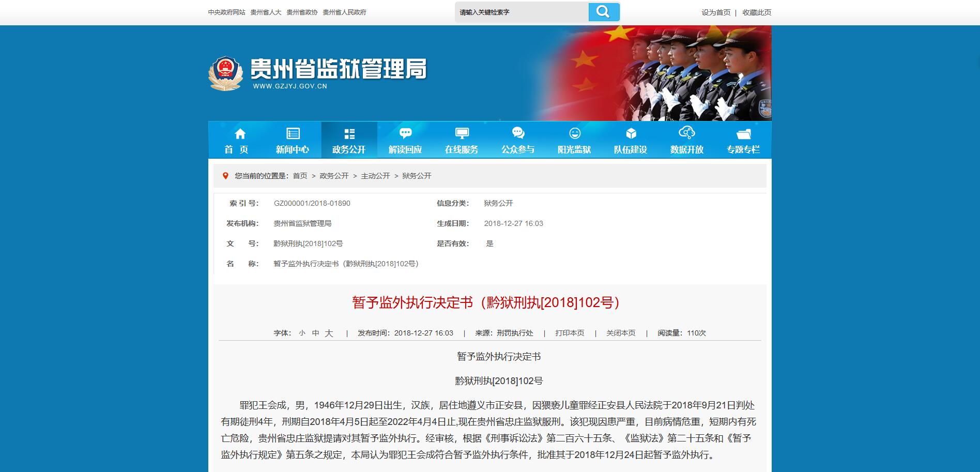Image resolution: width=980 pixels, height=472 pixels.
Task: Open the 数据开放 cloud icon
Action: click(686, 133)
